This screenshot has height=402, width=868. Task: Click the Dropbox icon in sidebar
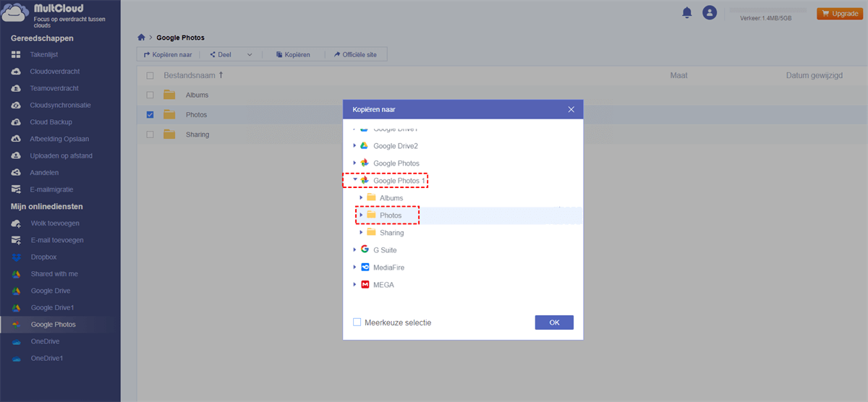(x=16, y=257)
